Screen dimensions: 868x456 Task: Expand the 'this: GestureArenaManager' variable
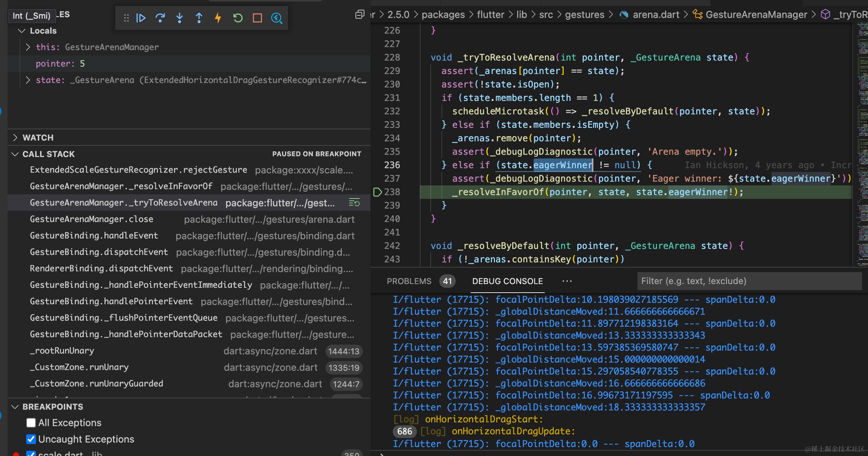pos(28,47)
